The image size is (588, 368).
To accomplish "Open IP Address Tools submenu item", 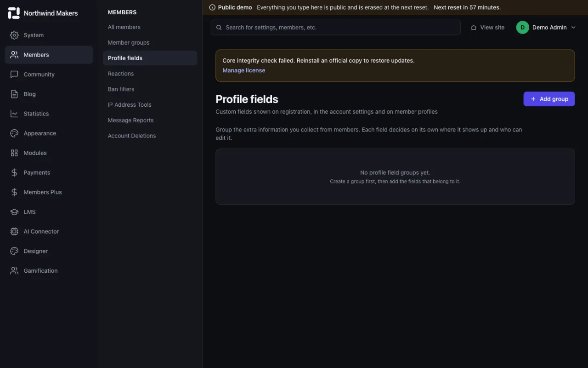I will point(150,105).
